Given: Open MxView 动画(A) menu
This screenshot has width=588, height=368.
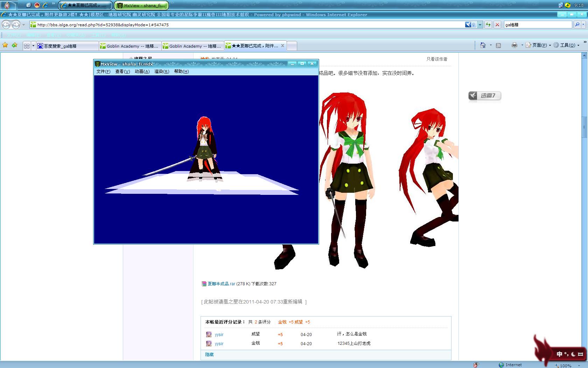Looking at the screenshot, I should (x=142, y=71).
